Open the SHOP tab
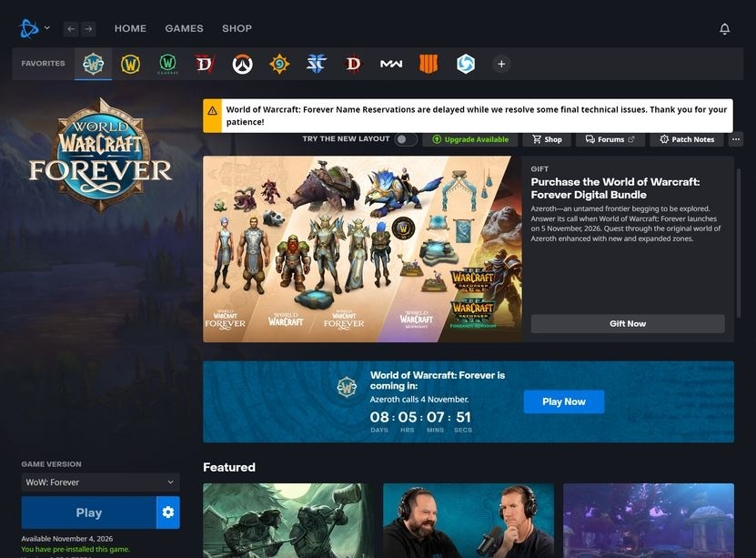Image resolution: width=756 pixels, height=558 pixels. [x=237, y=28]
